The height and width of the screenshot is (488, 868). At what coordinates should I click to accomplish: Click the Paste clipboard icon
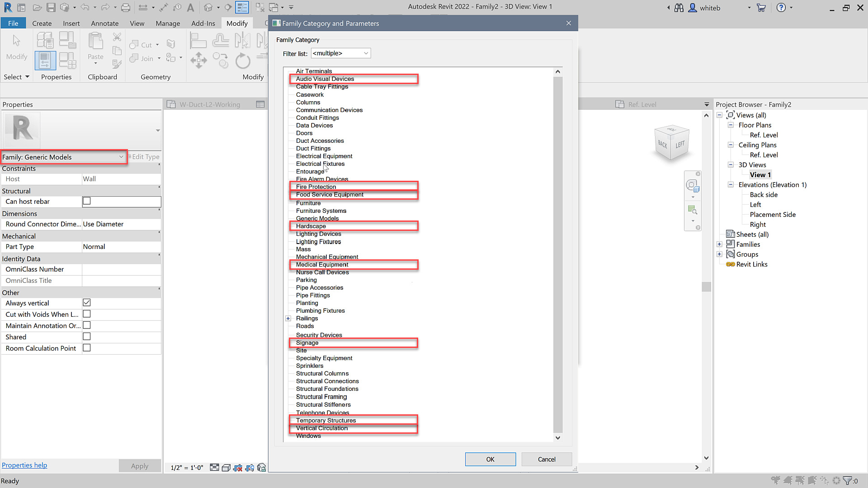point(95,42)
